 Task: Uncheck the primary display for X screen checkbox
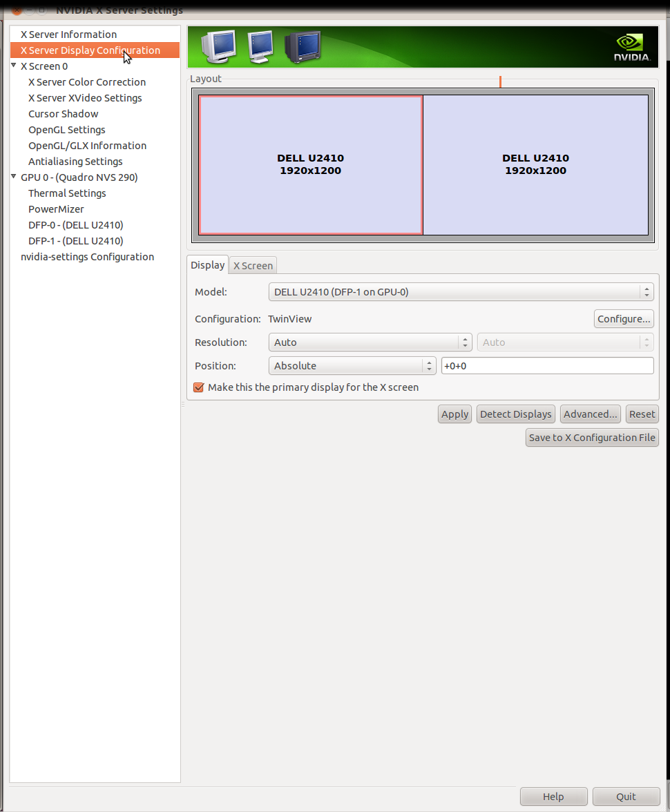(x=198, y=387)
